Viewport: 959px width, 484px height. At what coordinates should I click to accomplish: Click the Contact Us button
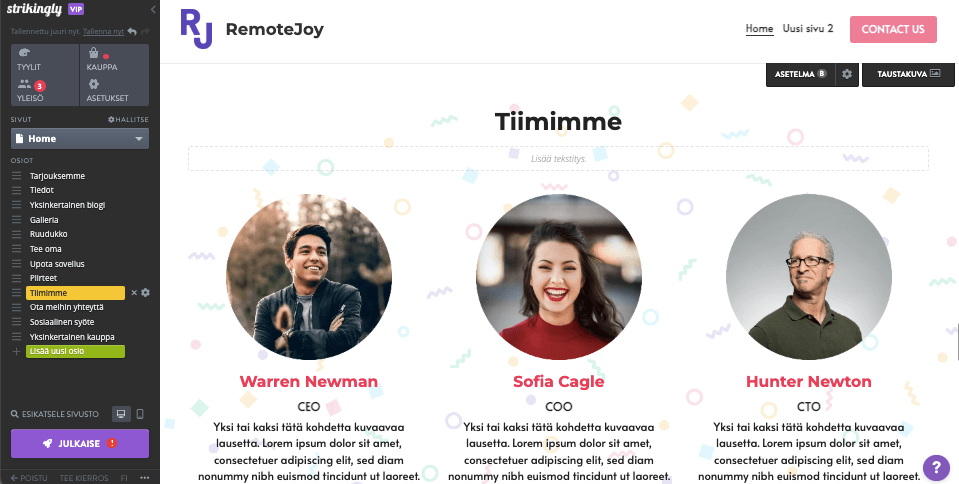click(893, 29)
